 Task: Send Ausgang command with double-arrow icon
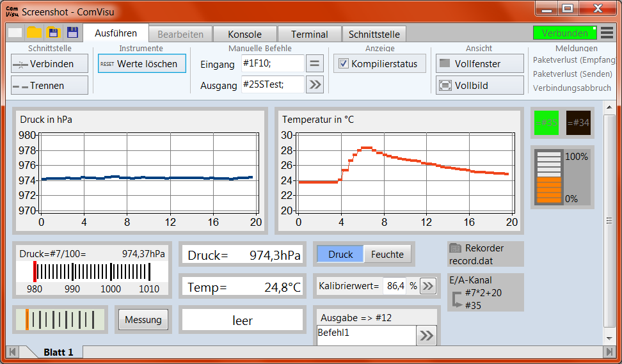click(x=314, y=84)
